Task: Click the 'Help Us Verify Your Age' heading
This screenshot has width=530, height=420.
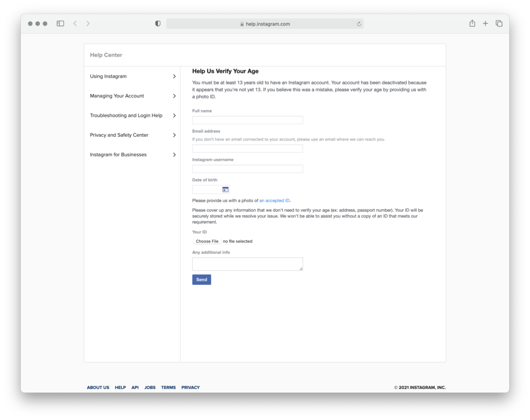Action: click(x=226, y=71)
